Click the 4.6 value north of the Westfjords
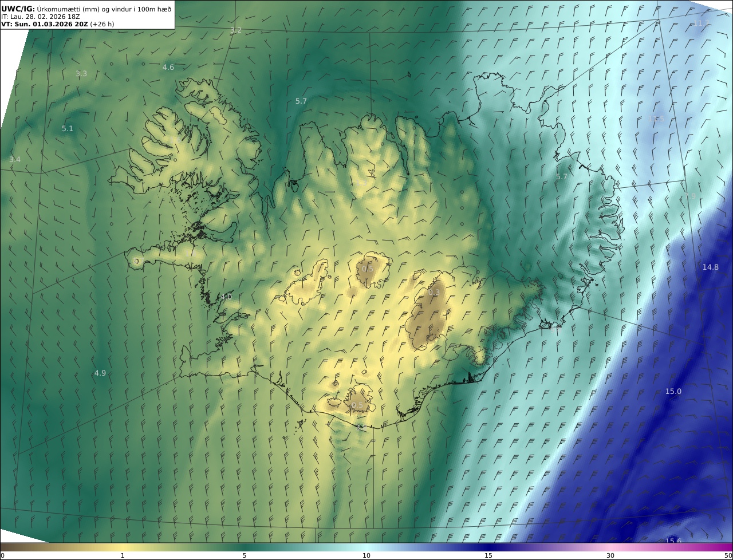The width and height of the screenshot is (733, 560). 168,67
